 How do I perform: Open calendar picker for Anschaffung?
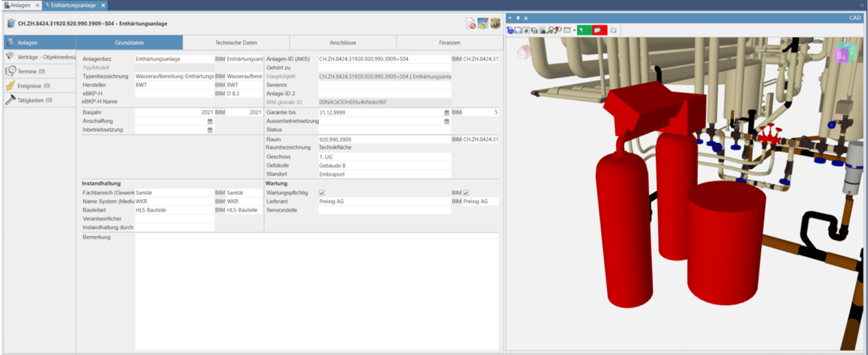point(210,121)
